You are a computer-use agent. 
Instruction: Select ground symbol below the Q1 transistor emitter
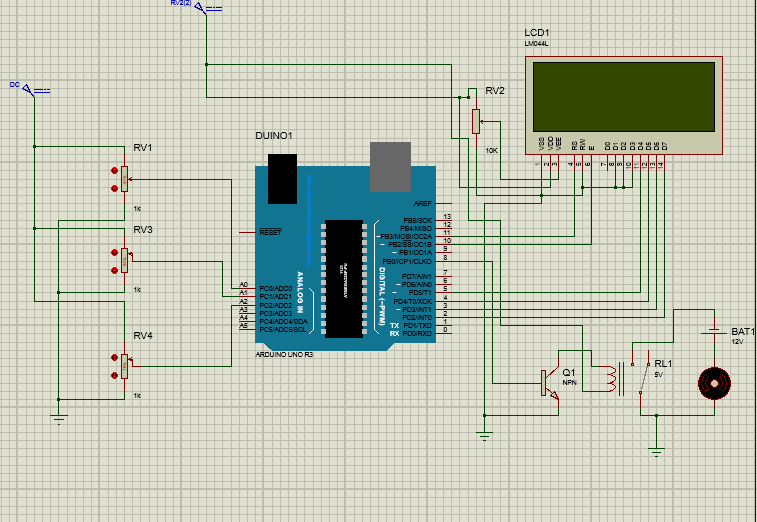tap(484, 436)
